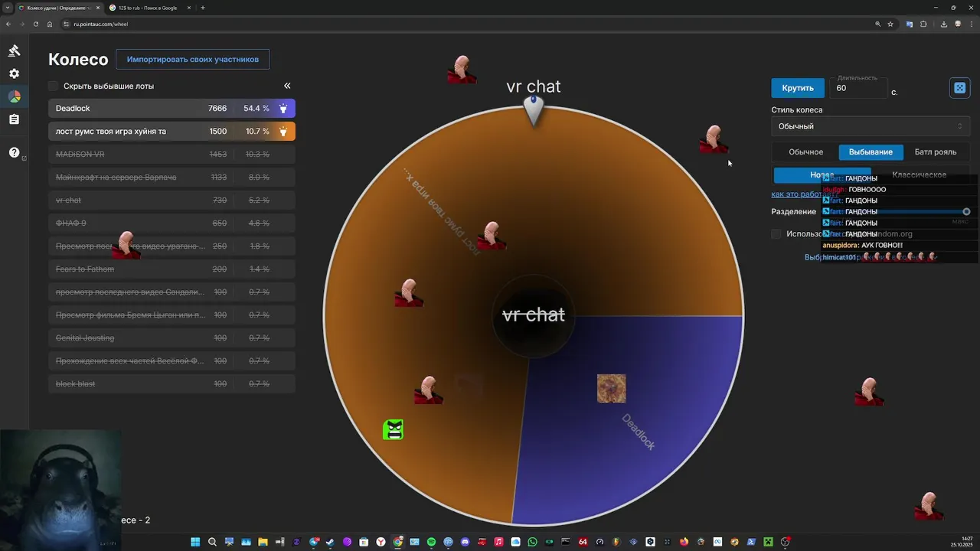The height and width of the screenshot is (551, 980).
Task: Select 'Майнкрафт на сервере Варпача' row
Action: tap(171, 178)
